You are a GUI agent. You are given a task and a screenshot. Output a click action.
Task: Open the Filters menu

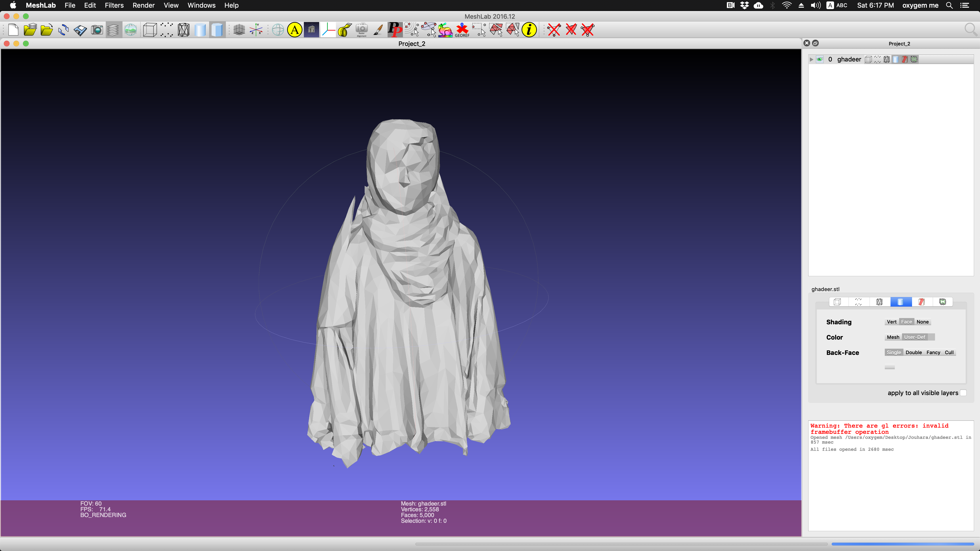tap(114, 5)
